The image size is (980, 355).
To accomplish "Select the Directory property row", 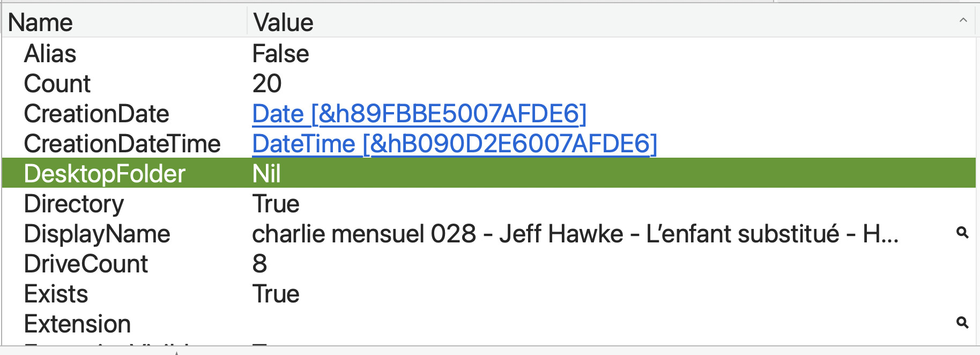I will [74, 204].
